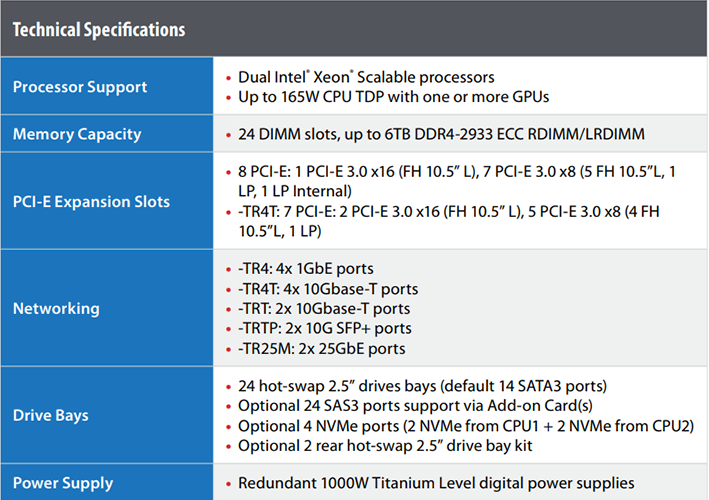
Task: Click the -TR4T: 4x 10Gbase-T ports entry
Action: pyautogui.click(x=328, y=289)
